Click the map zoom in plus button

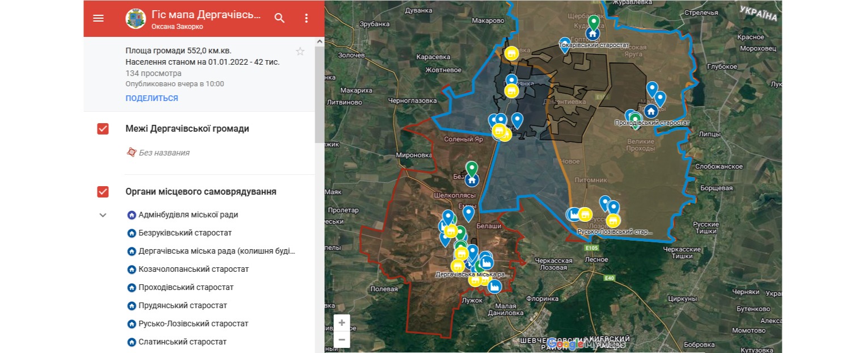click(x=342, y=323)
